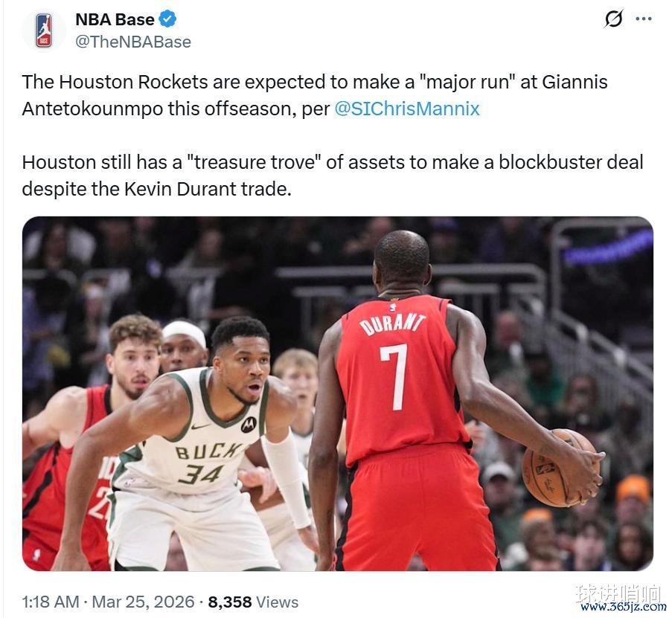
Task: Click the basketball in the photo
Action: click(x=560, y=469)
